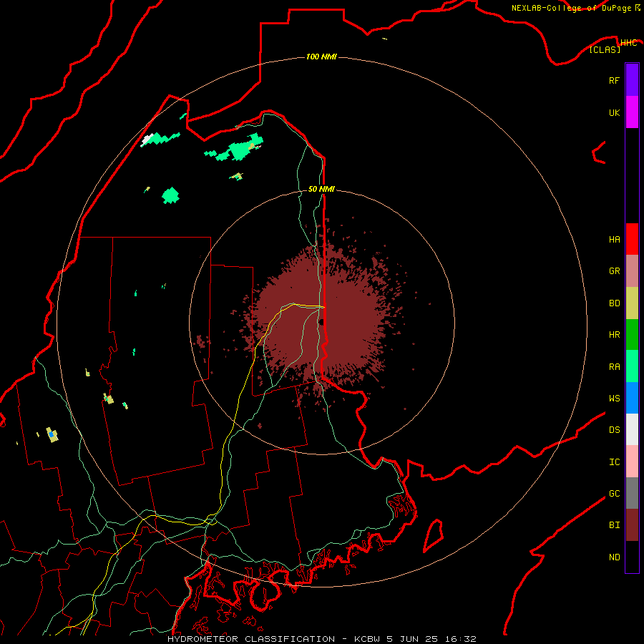Viewport: 644px width, 644px height.
Task: Select the gray GC legend swatch
Action: (x=632, y=493)
